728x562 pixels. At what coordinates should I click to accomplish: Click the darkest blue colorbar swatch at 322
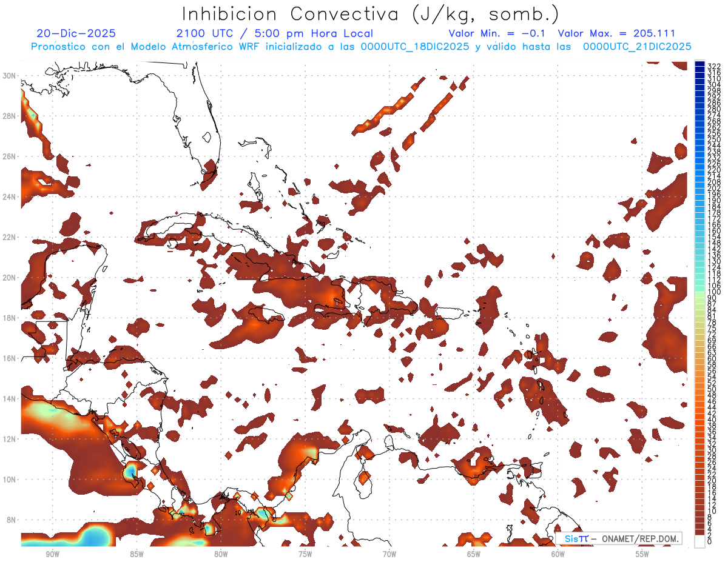(x=699, y=65)
